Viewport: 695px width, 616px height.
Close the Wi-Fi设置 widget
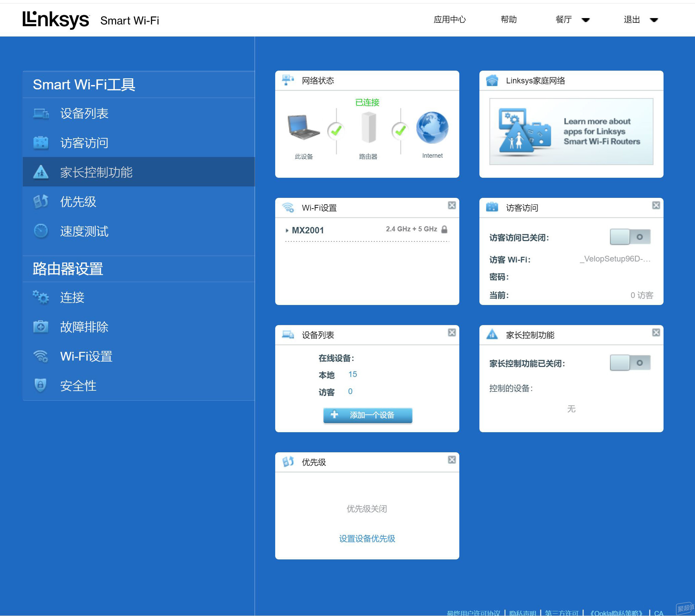click(452, 205)
